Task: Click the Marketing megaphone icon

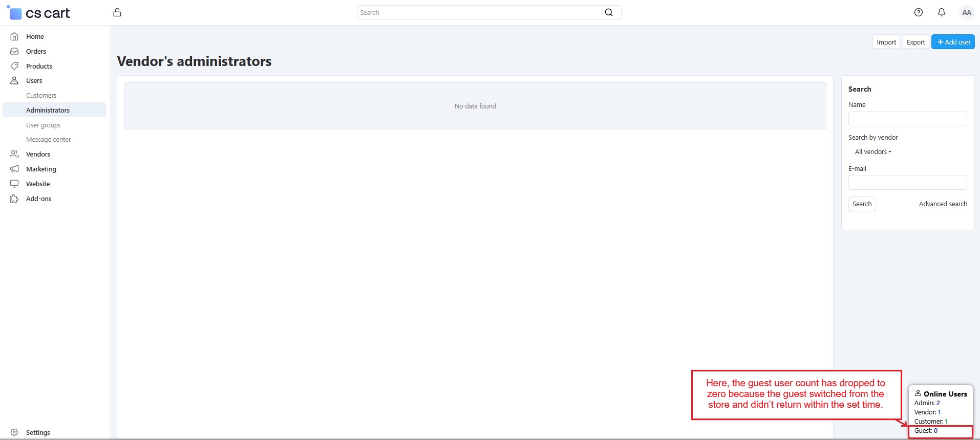Action: 14,169
